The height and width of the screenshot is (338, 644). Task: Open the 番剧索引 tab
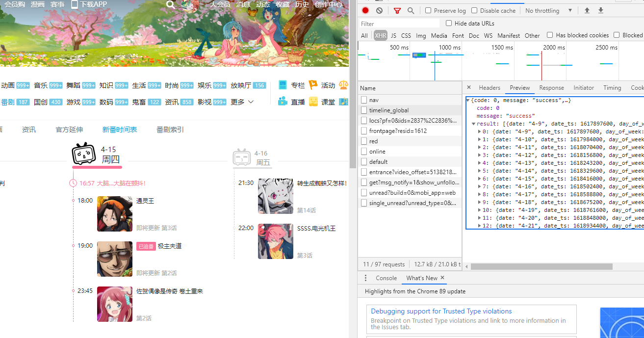(170, 130)
